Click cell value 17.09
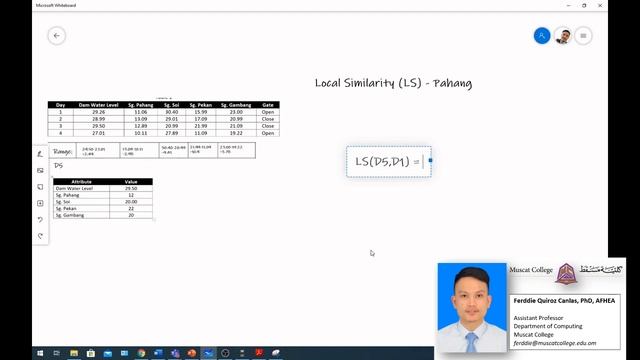Image resolution: width=640 pixels, height=360 pixels. pyautogui.click(x=200, y=119)
